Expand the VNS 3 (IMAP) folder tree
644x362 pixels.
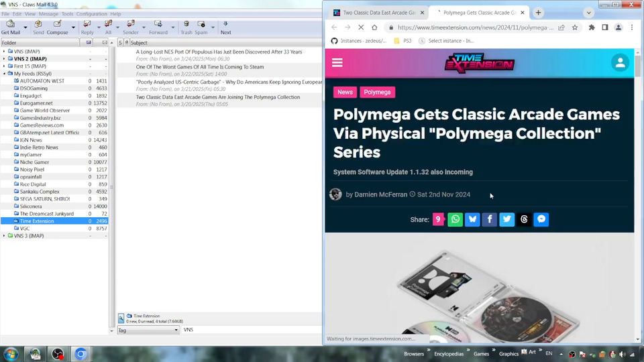5,236
